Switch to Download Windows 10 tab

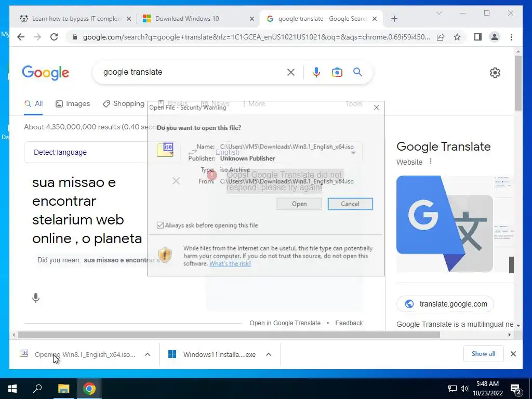198,19
